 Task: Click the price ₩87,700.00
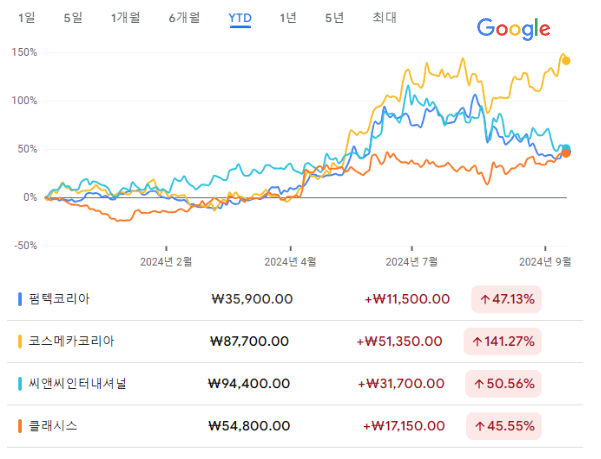click(250, 341)
